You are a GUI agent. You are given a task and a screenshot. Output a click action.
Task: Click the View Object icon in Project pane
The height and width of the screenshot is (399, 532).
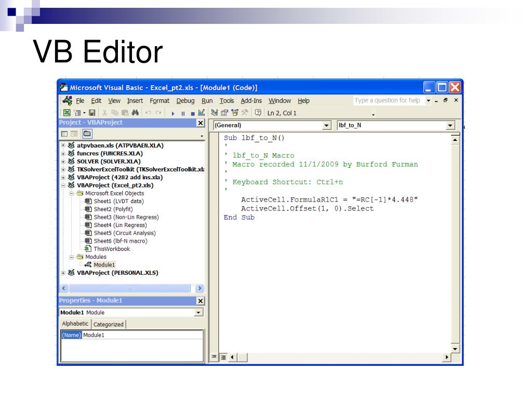[x=74, y=134]
